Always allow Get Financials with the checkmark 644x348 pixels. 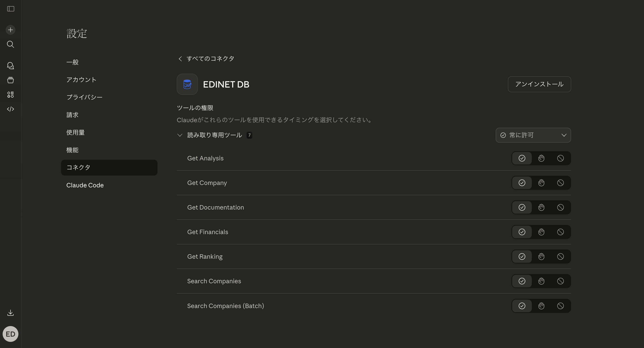522,232
